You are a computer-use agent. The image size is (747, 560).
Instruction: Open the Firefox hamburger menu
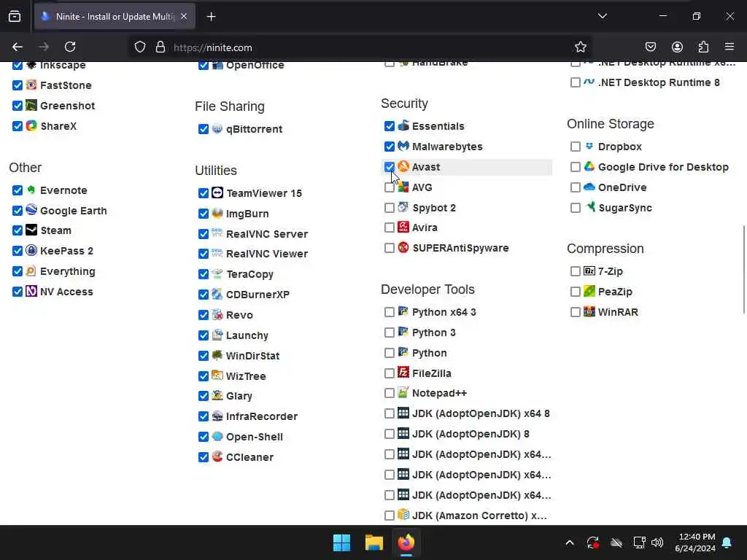(729, 47)
